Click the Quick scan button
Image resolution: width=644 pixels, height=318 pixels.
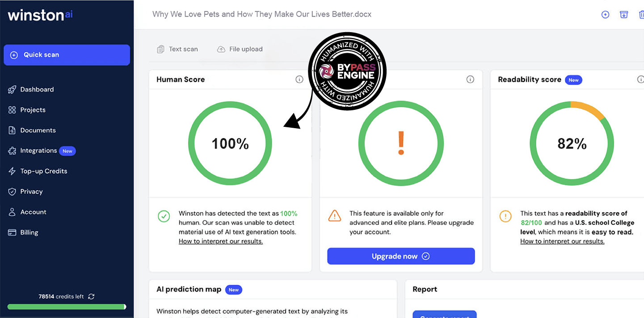67,55
